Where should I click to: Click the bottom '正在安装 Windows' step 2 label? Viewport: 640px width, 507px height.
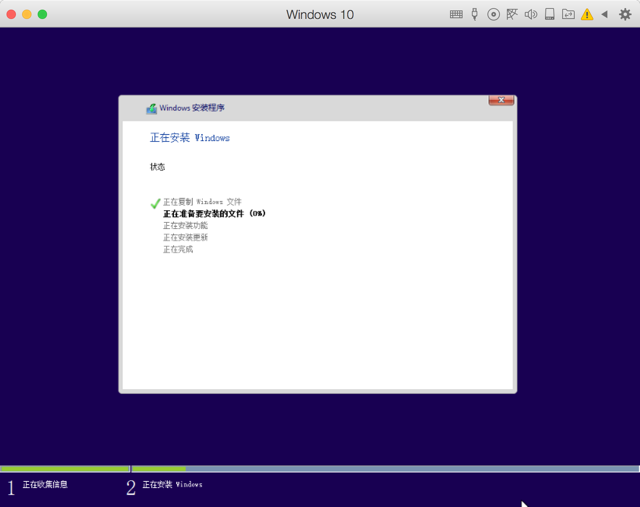pos(172,485)
